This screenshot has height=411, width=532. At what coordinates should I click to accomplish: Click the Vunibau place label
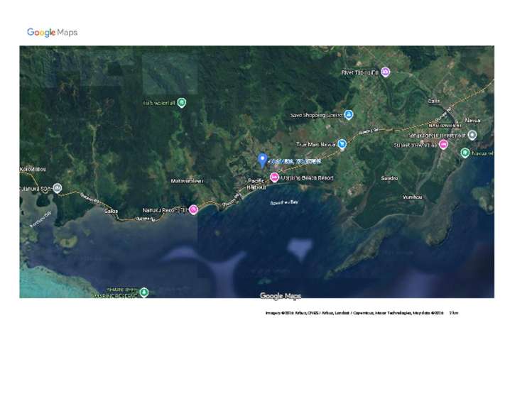(412, 197)
